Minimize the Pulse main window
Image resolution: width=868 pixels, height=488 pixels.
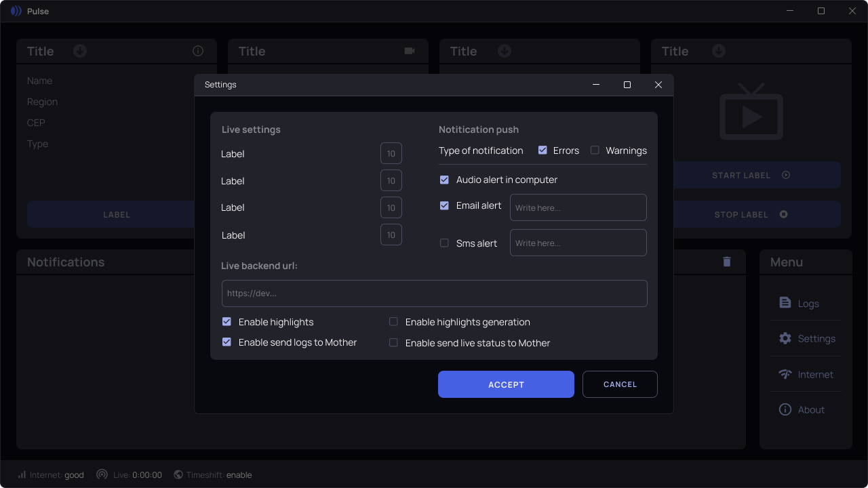790,11
